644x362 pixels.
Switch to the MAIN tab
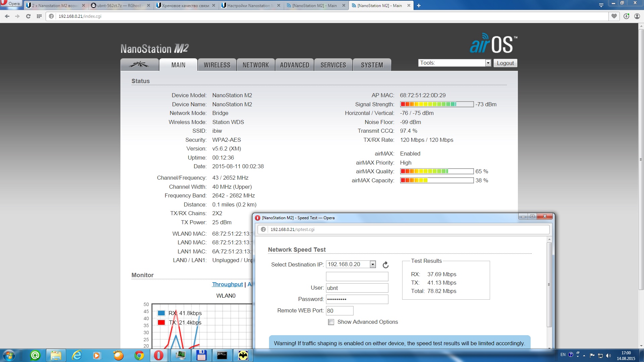[x=178, y=65]
